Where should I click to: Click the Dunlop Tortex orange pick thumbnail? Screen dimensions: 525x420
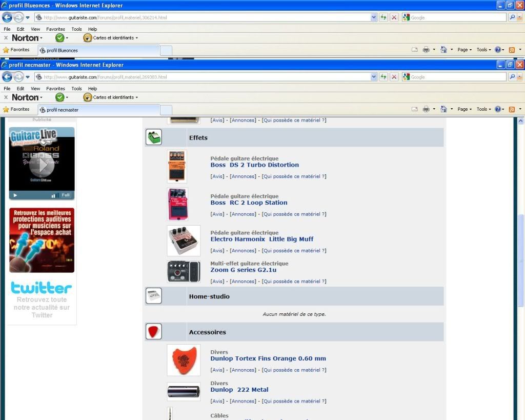(184, 359)
